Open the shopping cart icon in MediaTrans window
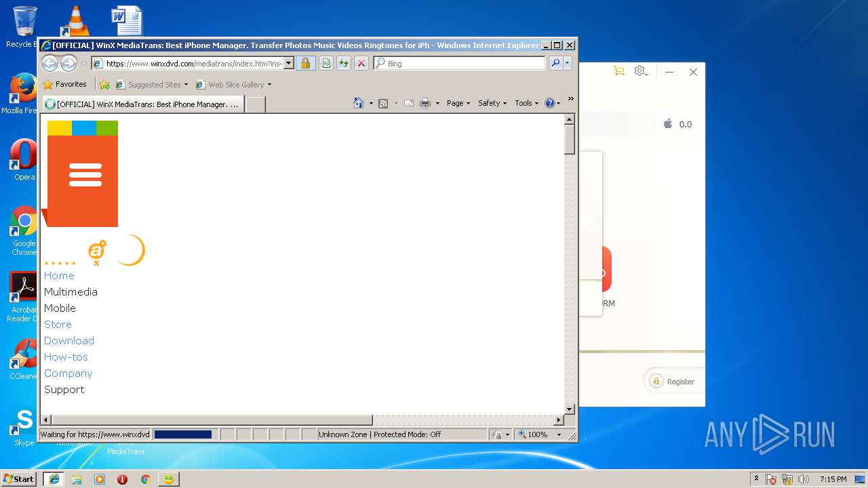 coord(618,71)
